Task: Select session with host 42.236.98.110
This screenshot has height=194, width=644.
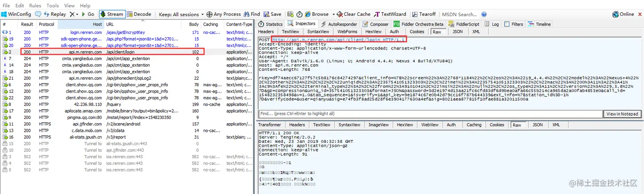Action: [128, 104]
